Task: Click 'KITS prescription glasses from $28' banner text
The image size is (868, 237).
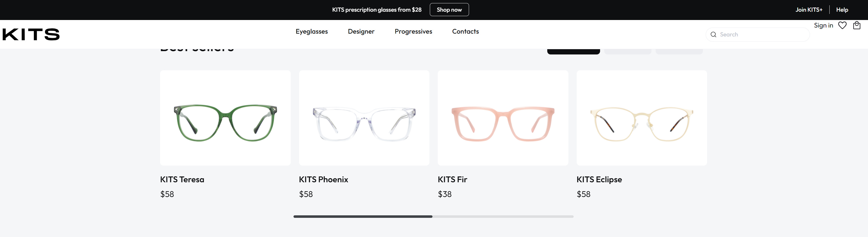Action: 377,10
